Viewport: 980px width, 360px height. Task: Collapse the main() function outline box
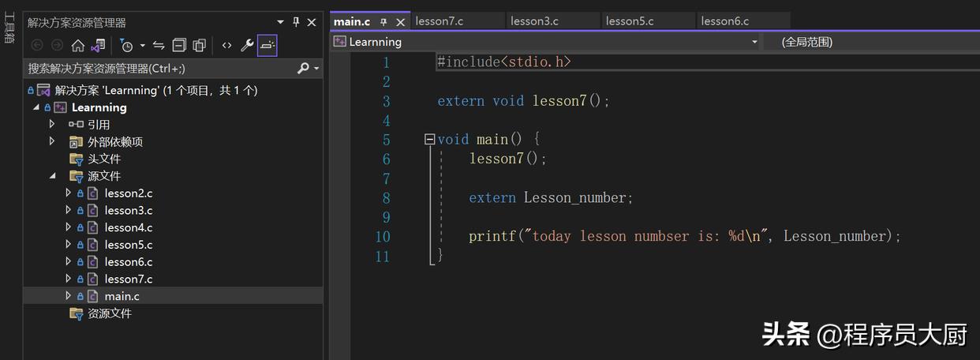pyautogui.click(x=429, y=139)
